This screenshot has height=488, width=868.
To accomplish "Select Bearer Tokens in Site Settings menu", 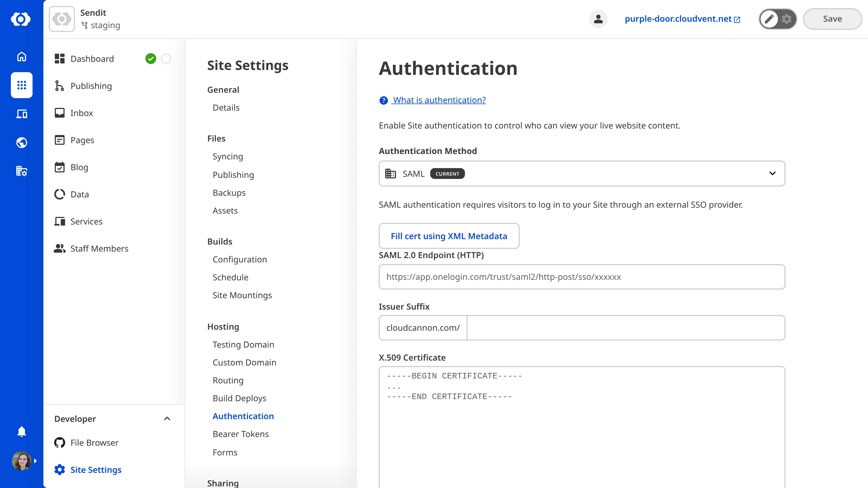I will pos(241,434).
